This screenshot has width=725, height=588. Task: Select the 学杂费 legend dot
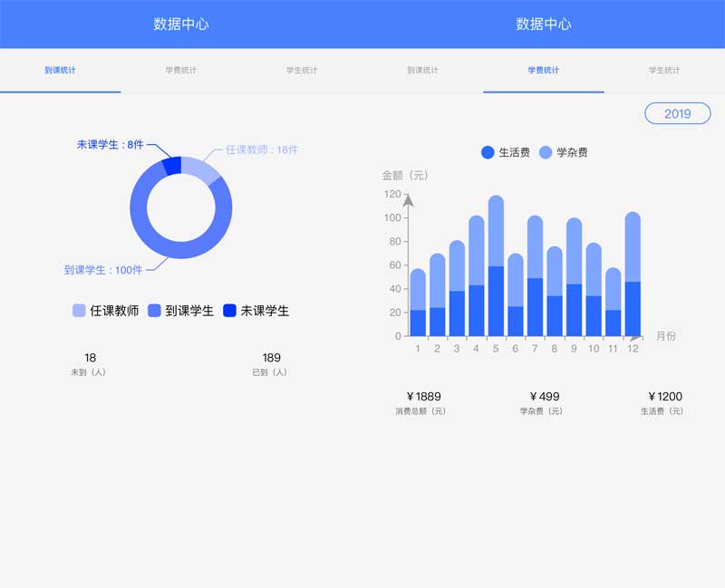pos(545,151)
